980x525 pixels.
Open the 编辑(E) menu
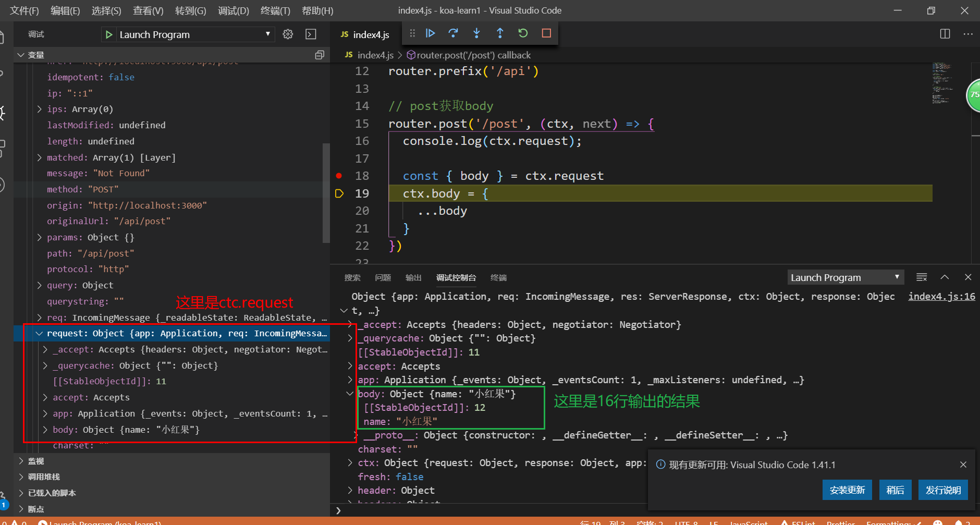point(65,10)
